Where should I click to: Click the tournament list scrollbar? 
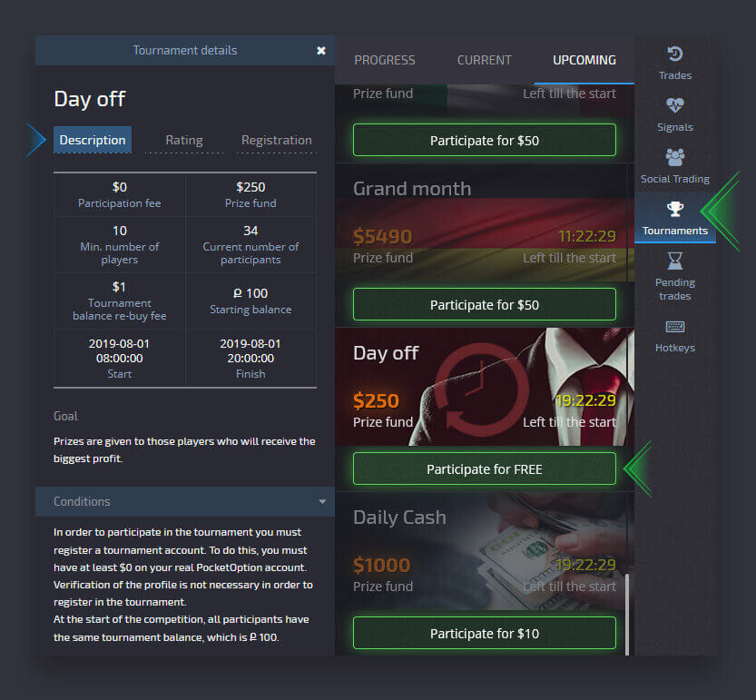[627, 614]
